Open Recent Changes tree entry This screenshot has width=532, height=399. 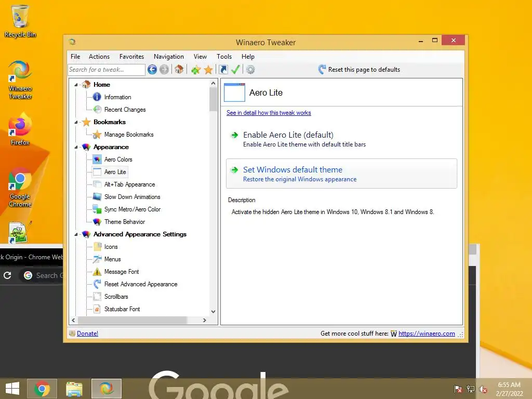[x=125, y=110]
